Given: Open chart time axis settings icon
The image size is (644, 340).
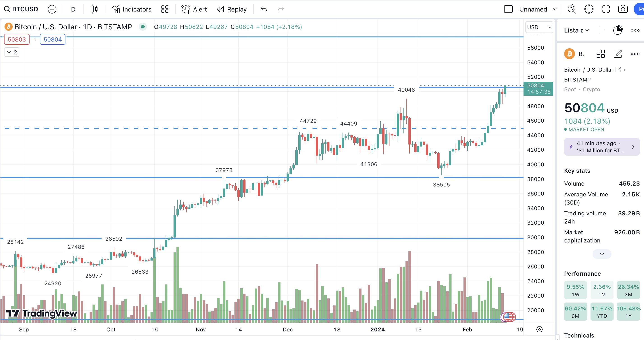Looking at the screenshot, I should coord(539,329).
